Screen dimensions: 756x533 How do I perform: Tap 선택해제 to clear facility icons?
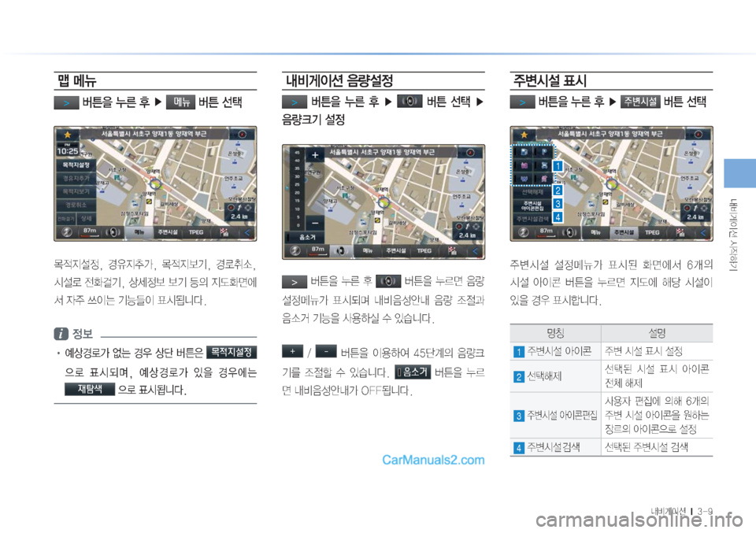533,192
